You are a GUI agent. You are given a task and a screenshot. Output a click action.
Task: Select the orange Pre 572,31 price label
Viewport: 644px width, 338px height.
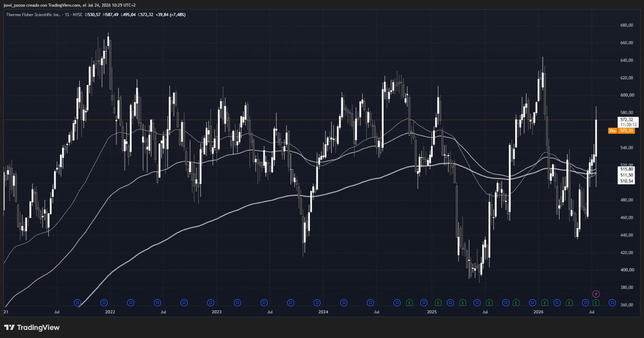click(x=620, y=131)
